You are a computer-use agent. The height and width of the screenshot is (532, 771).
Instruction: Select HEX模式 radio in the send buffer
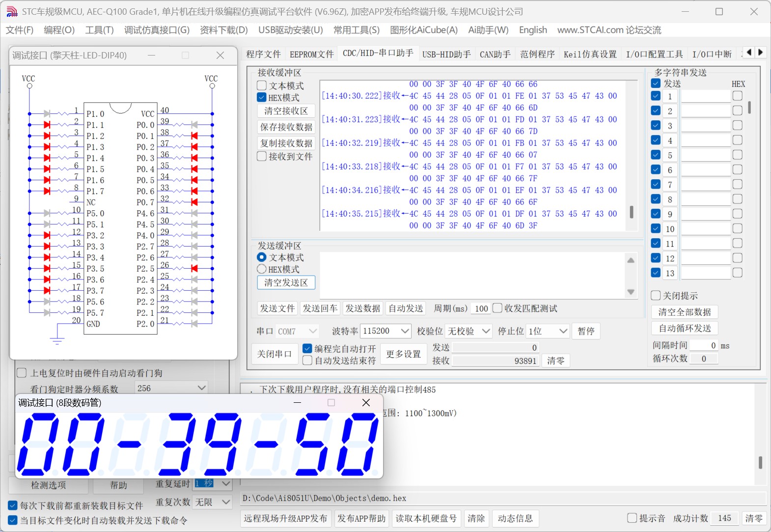point(262,269)
